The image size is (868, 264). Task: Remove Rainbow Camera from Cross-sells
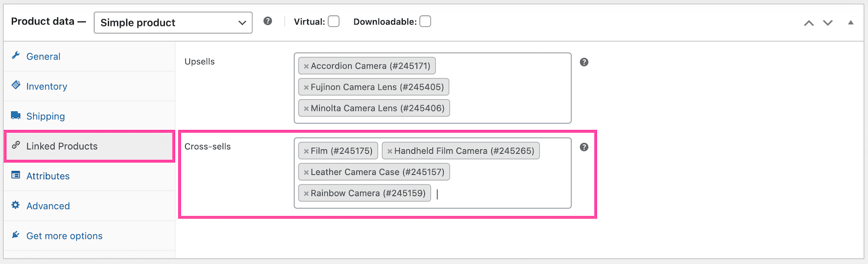coord(306,194)
